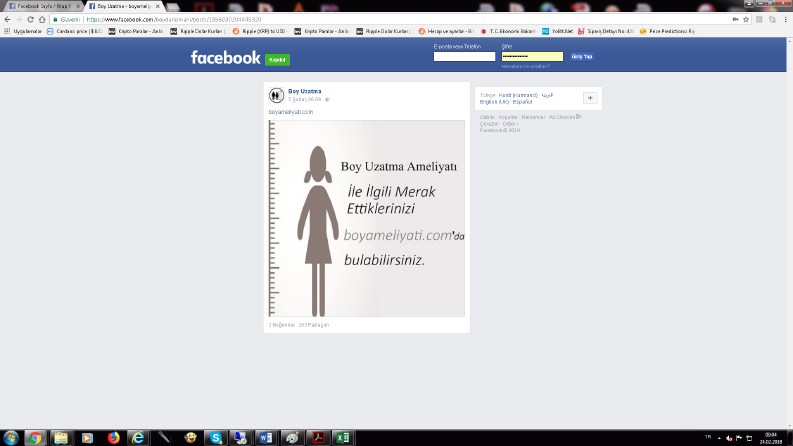This screenshot has height=446, width=793.
Task: Open the Boy Uzatma page profile picture
Action: pos(276,95)
